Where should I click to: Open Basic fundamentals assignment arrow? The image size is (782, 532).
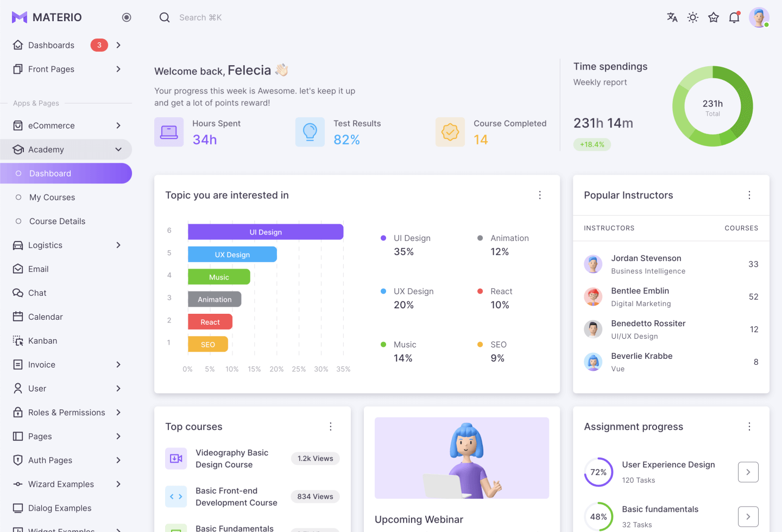pos(748,516)
